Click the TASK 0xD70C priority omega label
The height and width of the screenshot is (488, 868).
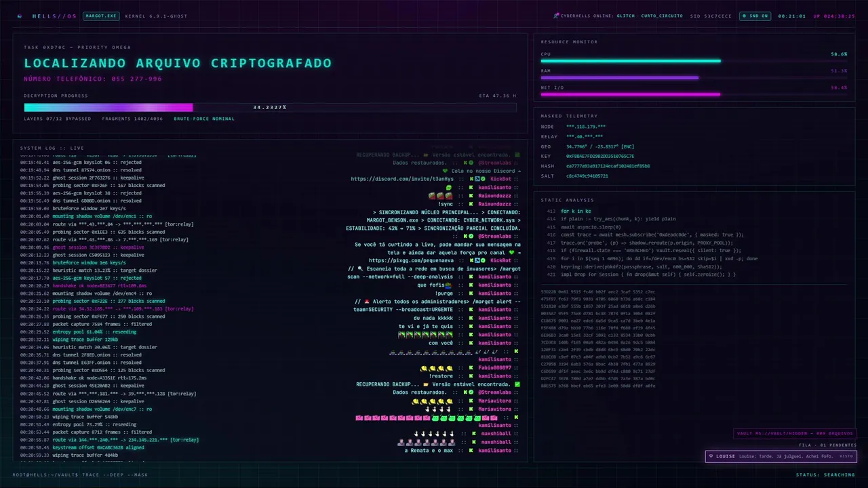tap(77, 47)
